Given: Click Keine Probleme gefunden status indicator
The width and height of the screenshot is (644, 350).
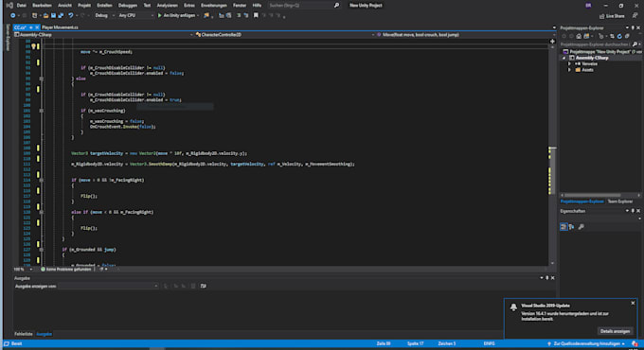Looking at the screenshot, I should coord(65,270).
